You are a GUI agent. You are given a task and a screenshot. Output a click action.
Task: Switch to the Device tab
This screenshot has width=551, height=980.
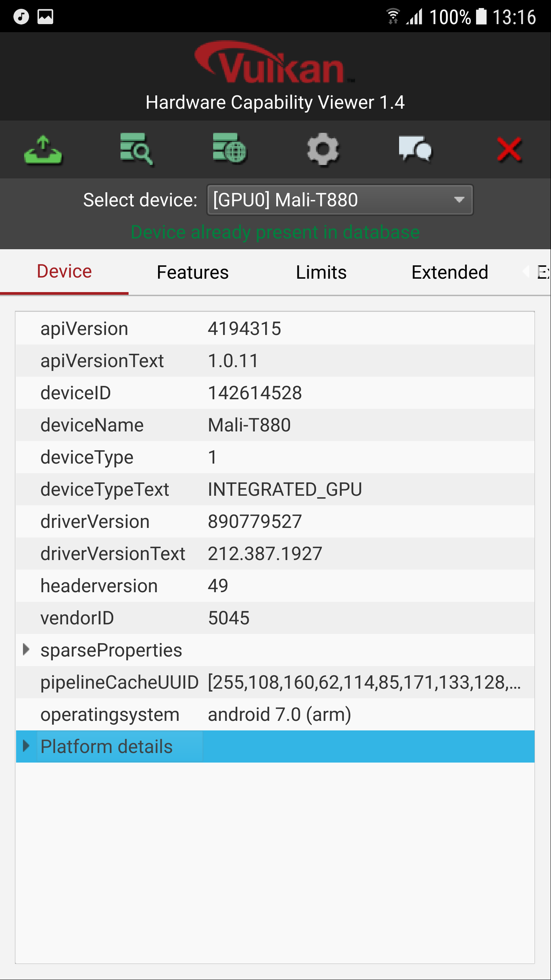pos(64,272)
